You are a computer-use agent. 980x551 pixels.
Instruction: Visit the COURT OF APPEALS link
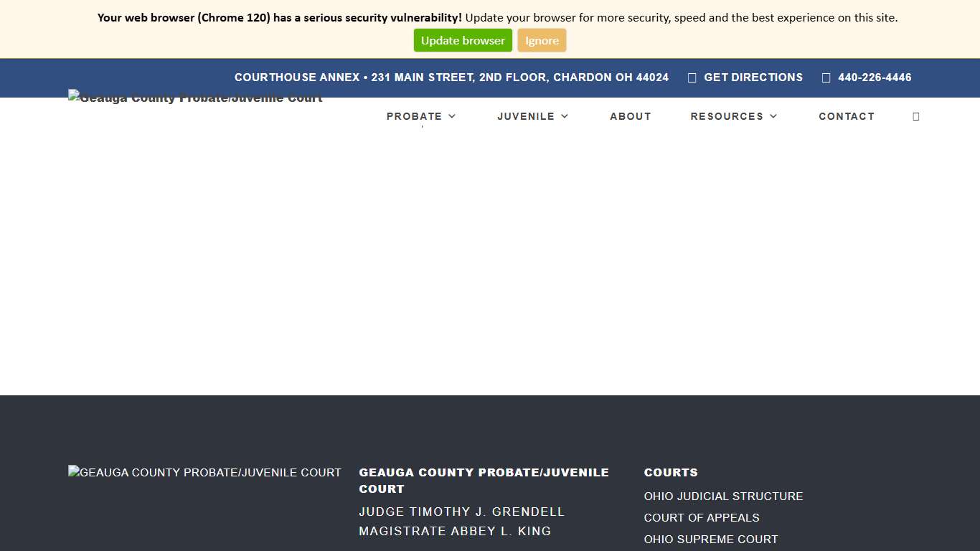pyautogui.click(x=702, y=517)
